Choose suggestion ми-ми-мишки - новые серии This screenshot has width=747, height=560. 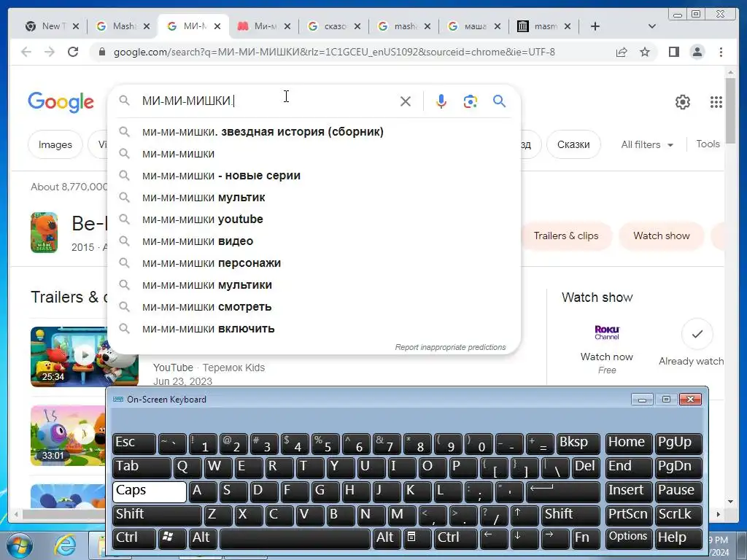coord(314,175)
